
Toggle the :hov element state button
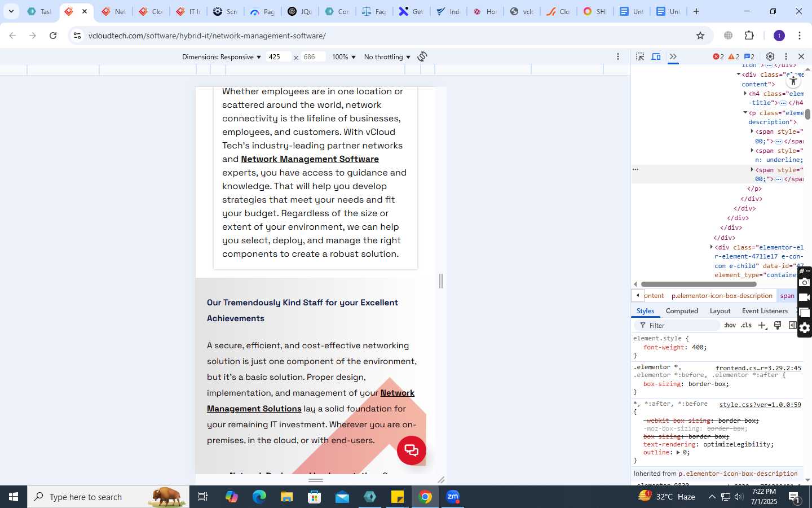pos(730,325)
